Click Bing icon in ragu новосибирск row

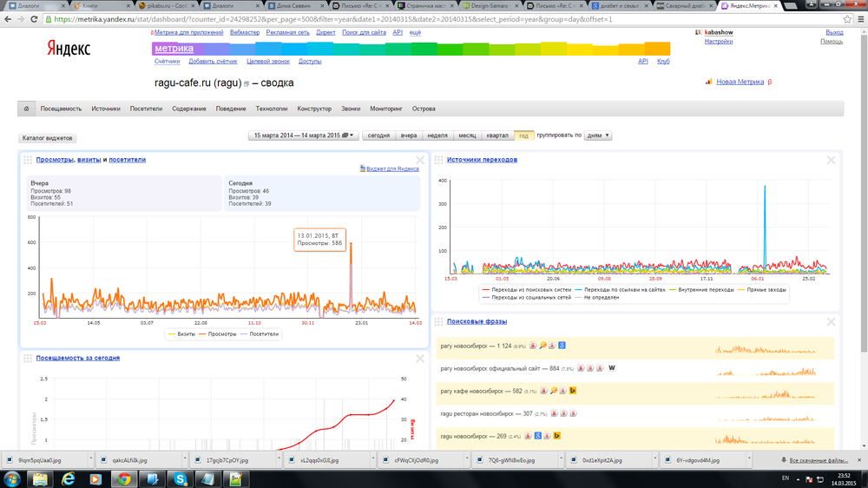pos(557,436)
